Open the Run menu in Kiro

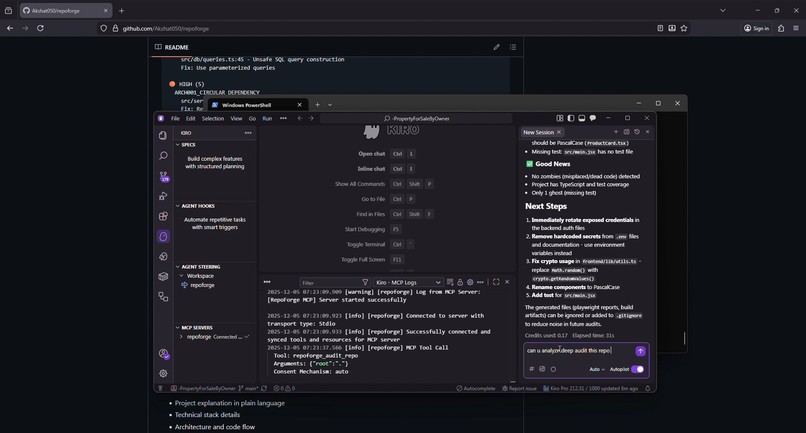point(267,118)
